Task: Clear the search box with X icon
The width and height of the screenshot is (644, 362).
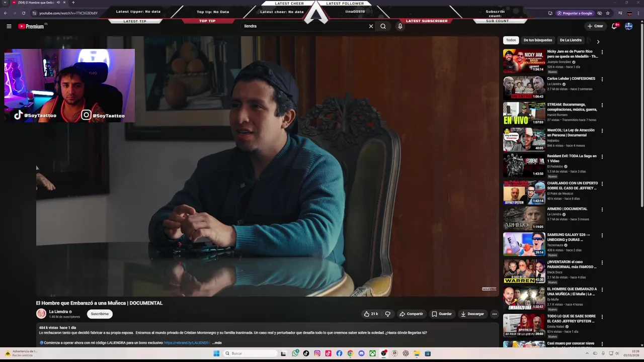Action: point(371,26)
